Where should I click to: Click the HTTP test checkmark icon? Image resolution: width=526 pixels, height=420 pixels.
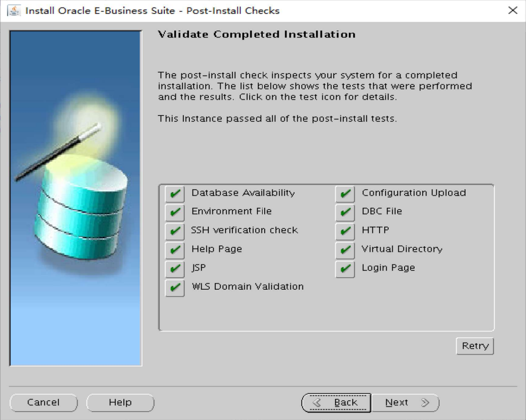point(345,231)
